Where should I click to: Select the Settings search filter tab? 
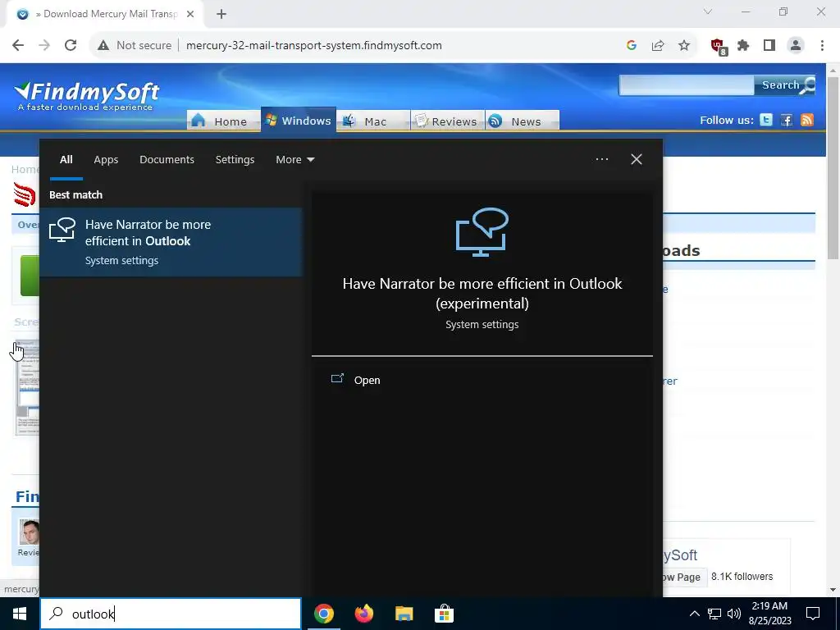coord(235,160)
